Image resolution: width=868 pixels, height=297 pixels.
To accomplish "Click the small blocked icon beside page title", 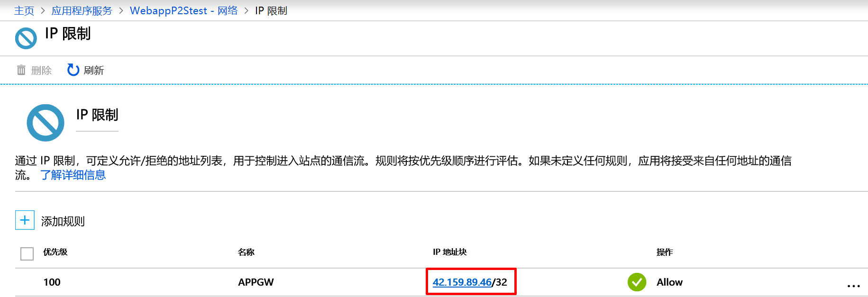I will tap(26, 38).
